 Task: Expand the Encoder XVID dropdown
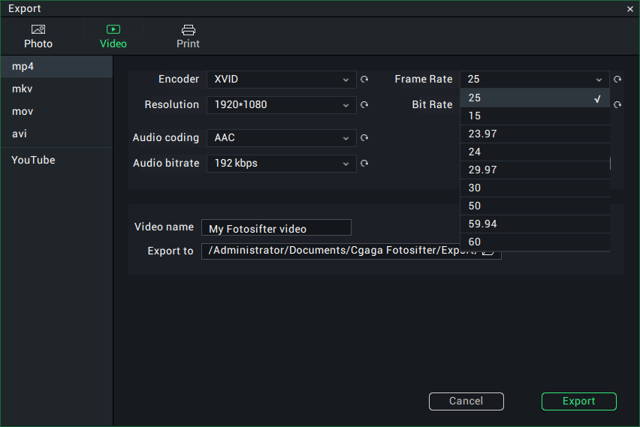(x=281, y=79)
